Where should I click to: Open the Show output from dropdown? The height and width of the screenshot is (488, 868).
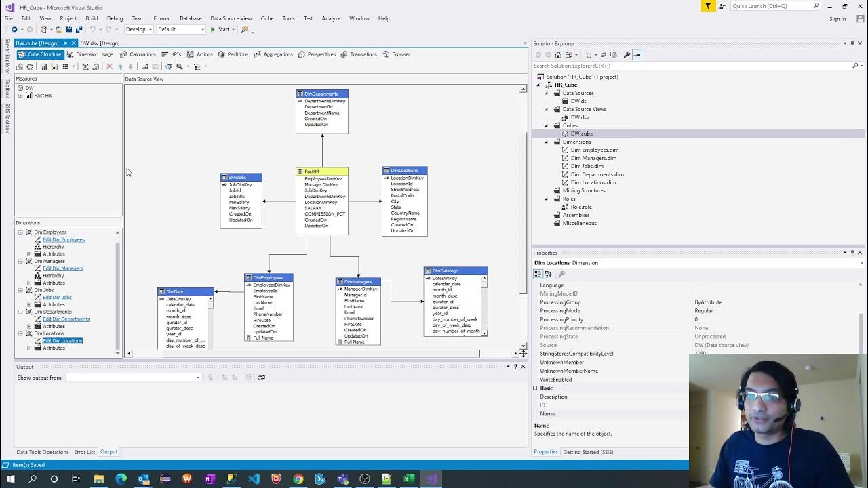[x=133, y=378]
